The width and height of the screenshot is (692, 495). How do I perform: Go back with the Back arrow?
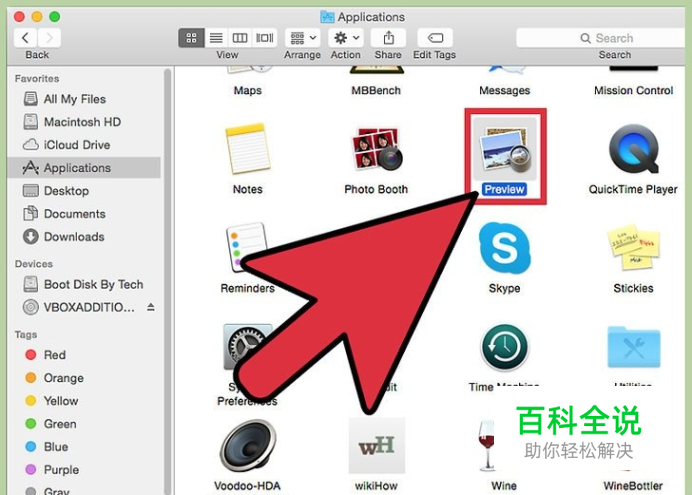(x=26, y=38)
